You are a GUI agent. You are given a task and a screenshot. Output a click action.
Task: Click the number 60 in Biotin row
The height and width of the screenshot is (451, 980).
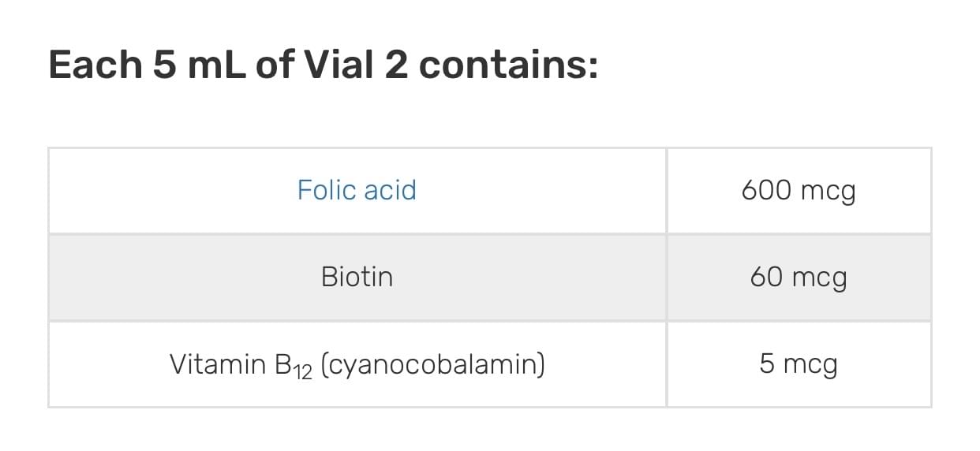coord(766,278)
